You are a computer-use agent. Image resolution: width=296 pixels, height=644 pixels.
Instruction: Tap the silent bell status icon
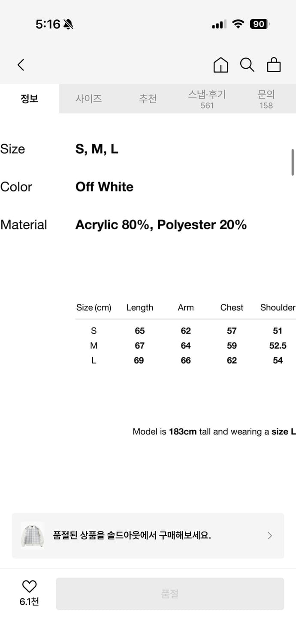[x=68, y=24]
